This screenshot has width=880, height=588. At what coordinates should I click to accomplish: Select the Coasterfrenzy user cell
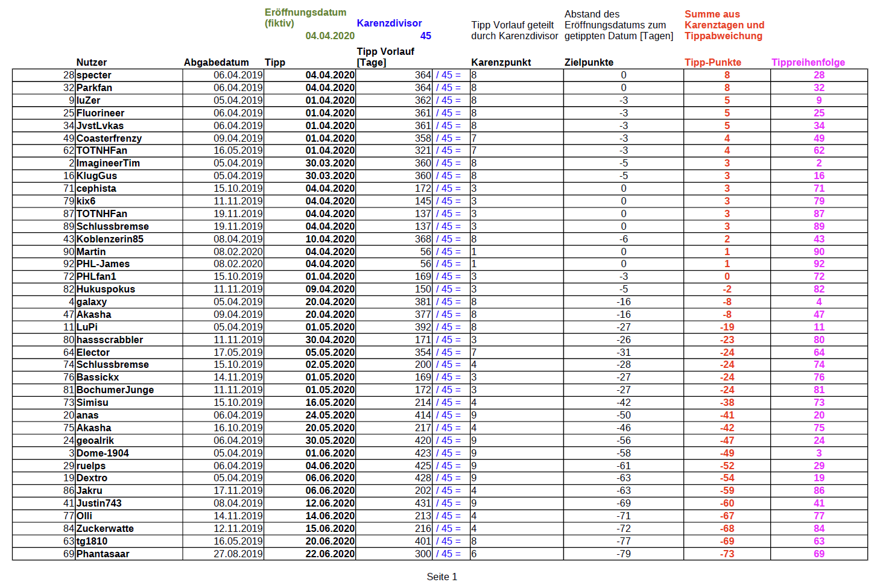[109, 138]
